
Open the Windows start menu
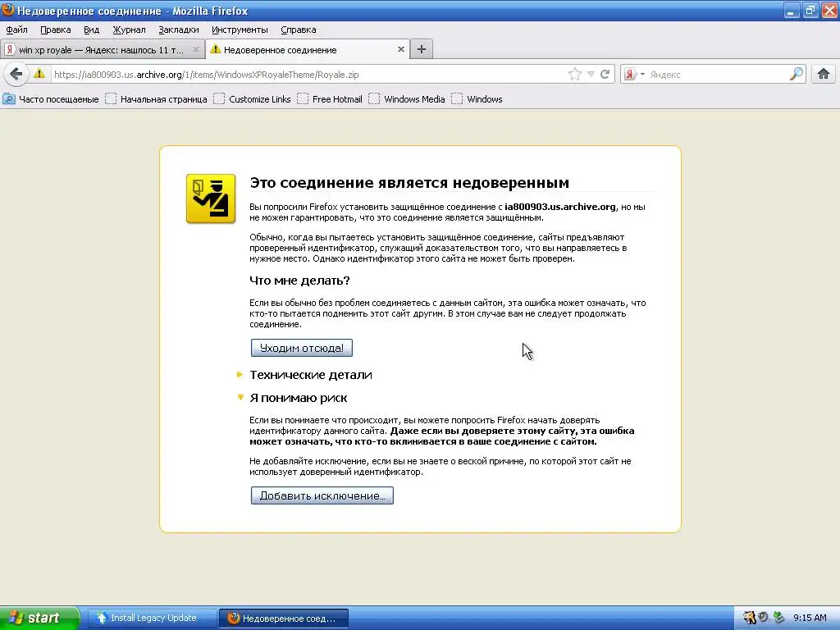39,618
